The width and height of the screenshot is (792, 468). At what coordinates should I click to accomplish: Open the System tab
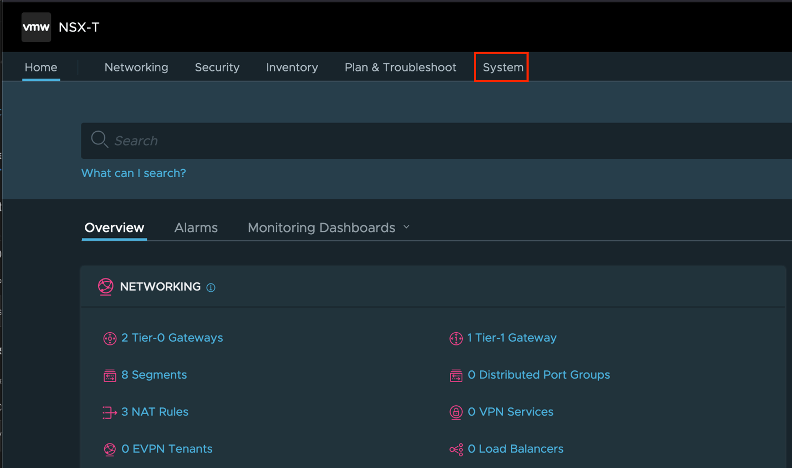[502, 67]
